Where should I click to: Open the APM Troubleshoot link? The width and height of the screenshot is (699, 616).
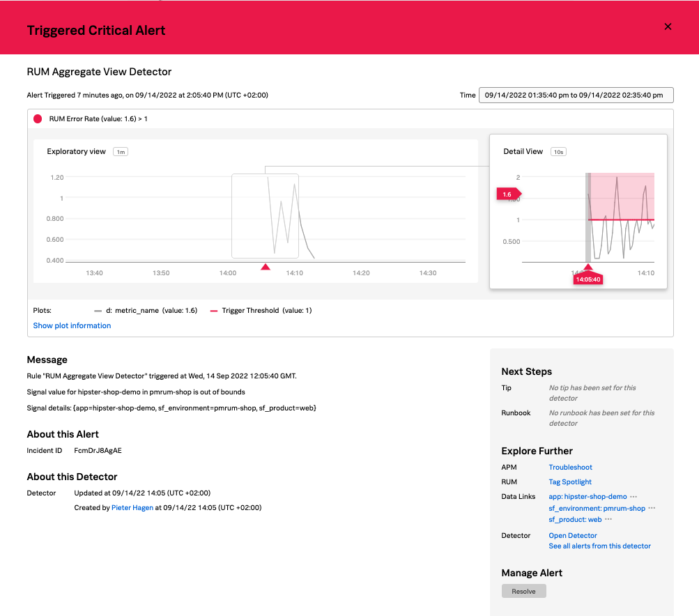(570, 468)
